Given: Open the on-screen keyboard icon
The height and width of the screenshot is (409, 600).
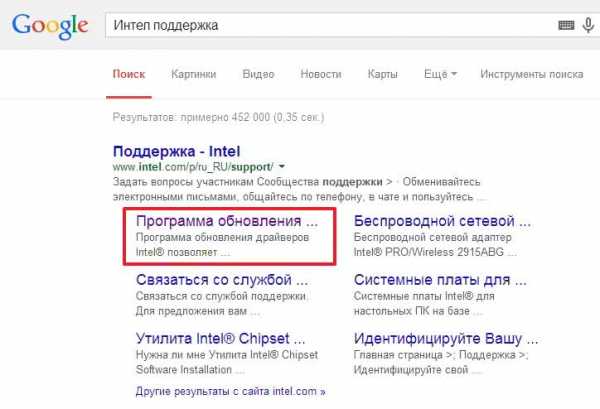Looking at the screenshot, I should pyautogui.click(x=566, y=25).
